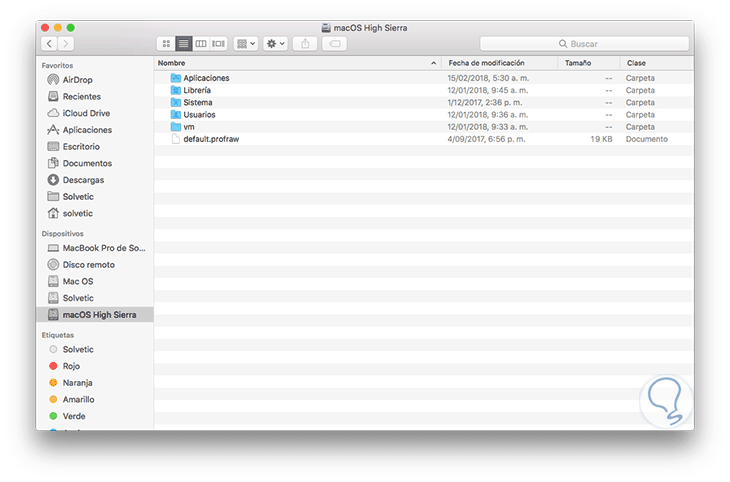Click the Carpeta cell in vm row
The height and width of the screenshot is (482, 730).
point(640,127)
